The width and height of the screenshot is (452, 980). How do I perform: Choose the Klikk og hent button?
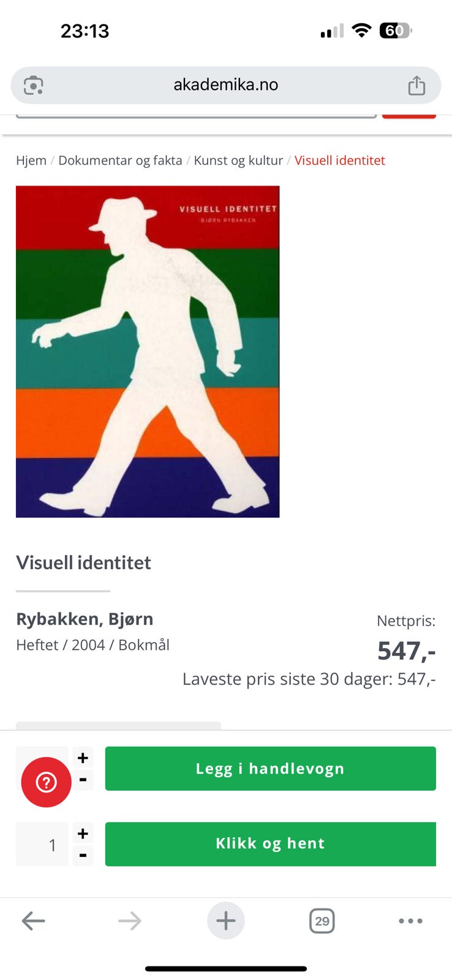pos(271,844)
